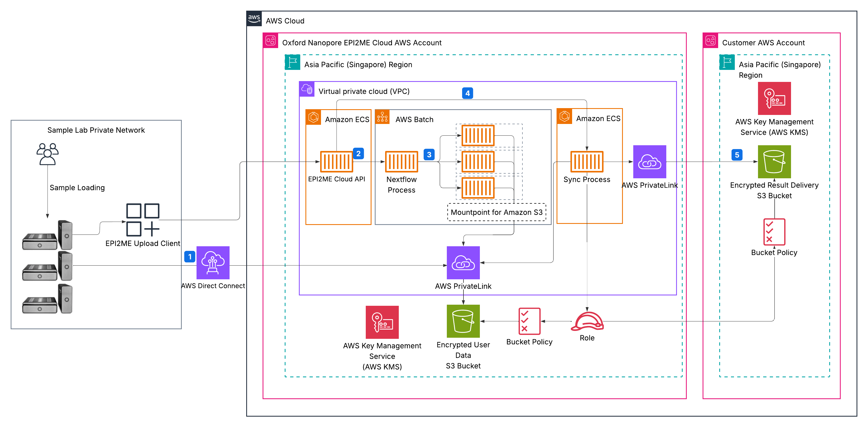
Task: Click the Oxford account Bucket Policy icon
Action: pos(529,321)
